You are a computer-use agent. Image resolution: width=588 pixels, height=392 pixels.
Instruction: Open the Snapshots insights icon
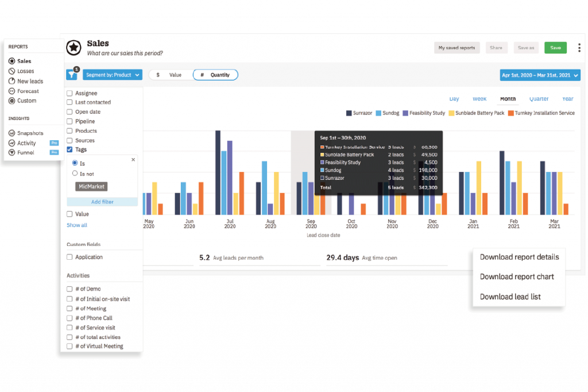pos(11,133)
